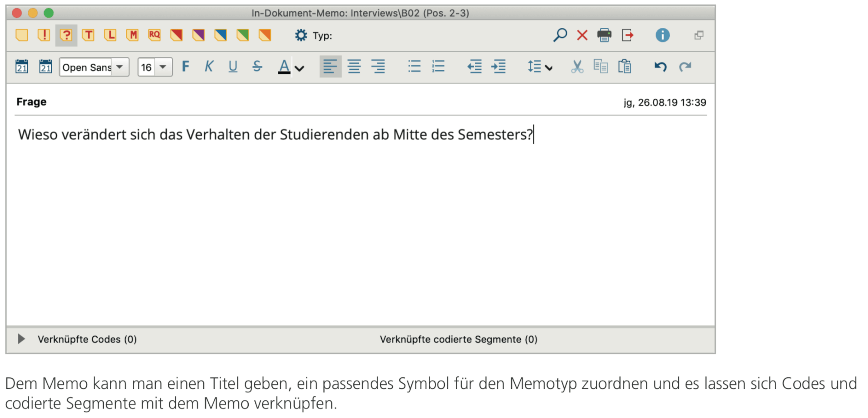Select the L memo type icon
Screen dimensions: 868x418
(110, 35)
